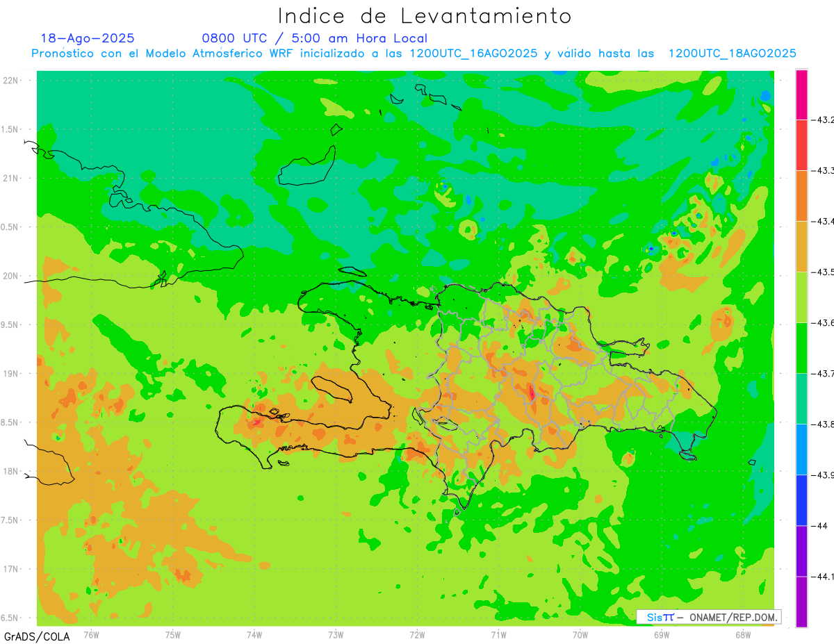
Task: Click the '19N' latitude label
Action: tap(11, 373)
